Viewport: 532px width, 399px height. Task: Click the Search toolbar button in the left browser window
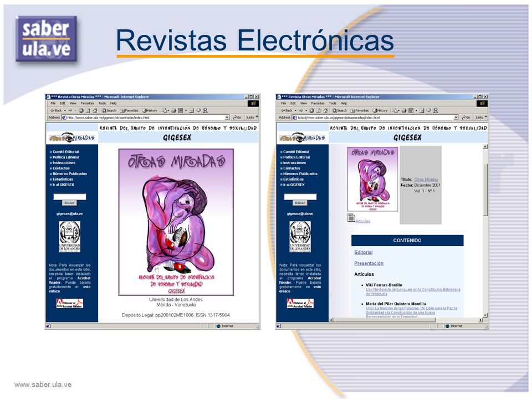click(109, 110)
